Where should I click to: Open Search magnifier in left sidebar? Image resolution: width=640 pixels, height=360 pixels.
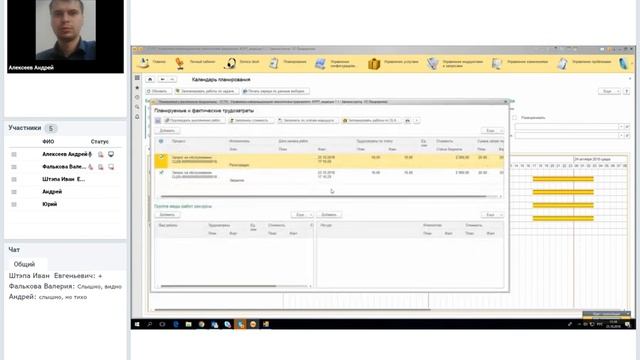(137, 107)
